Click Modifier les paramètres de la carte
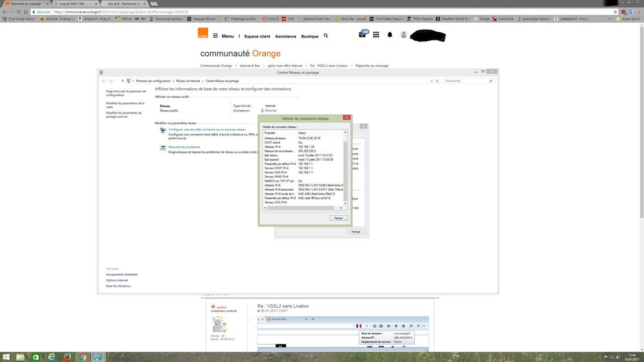 [125, 105]
